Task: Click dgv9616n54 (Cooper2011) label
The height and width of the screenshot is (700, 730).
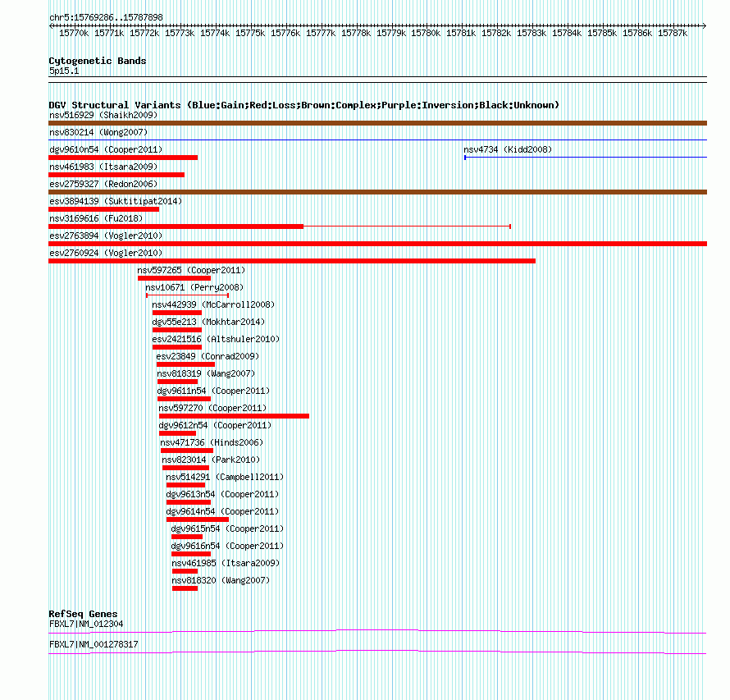Action: coord(227,546)
